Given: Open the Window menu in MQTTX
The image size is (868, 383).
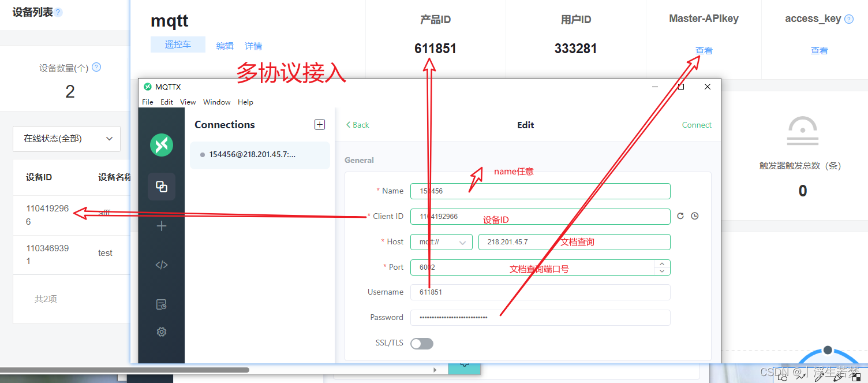Looking at the screenshot, I should (217, 102).
